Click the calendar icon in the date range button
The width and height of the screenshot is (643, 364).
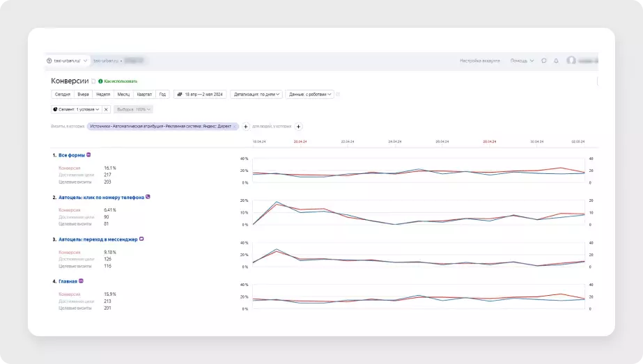(180, 94)
